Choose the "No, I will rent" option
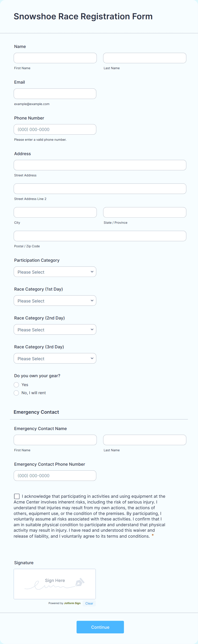 coord(16,393)
